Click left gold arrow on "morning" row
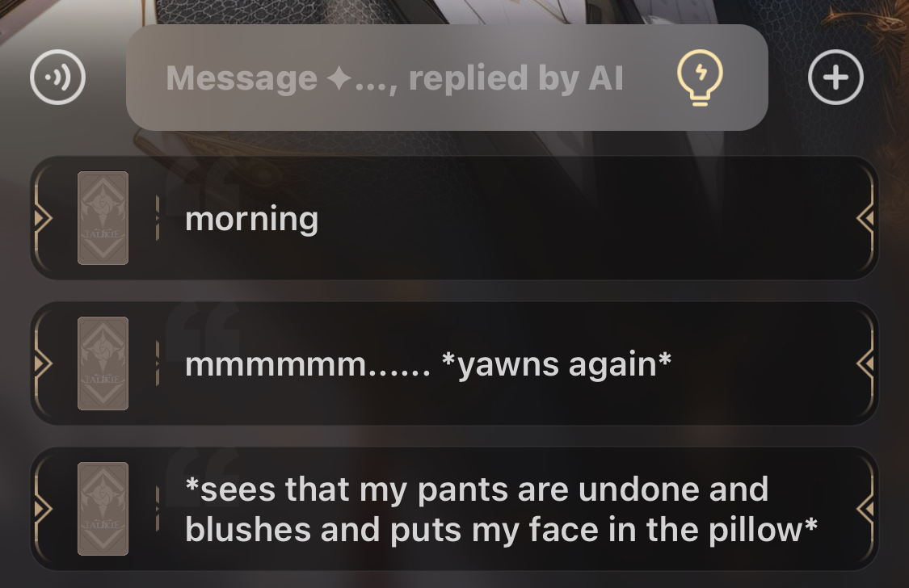Screen dimensions: 909x588 point(42,218)
